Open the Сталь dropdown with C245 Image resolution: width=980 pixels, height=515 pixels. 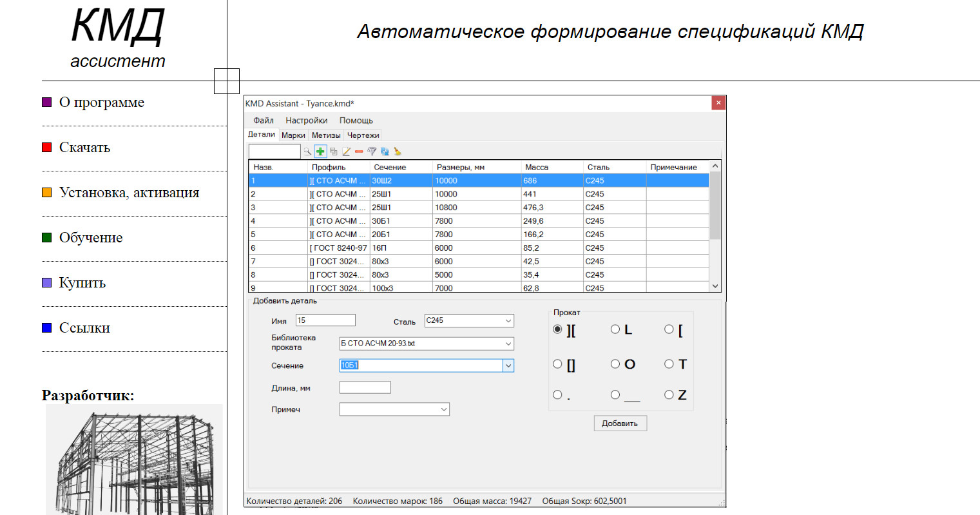pos(508,321)
